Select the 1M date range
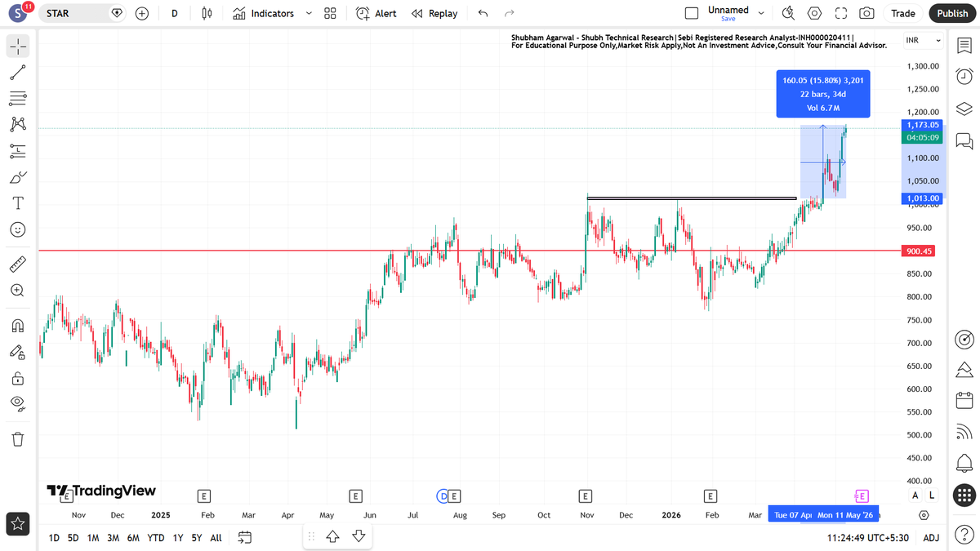The height and width of the screenshot is (551, 980). (93, 538)
